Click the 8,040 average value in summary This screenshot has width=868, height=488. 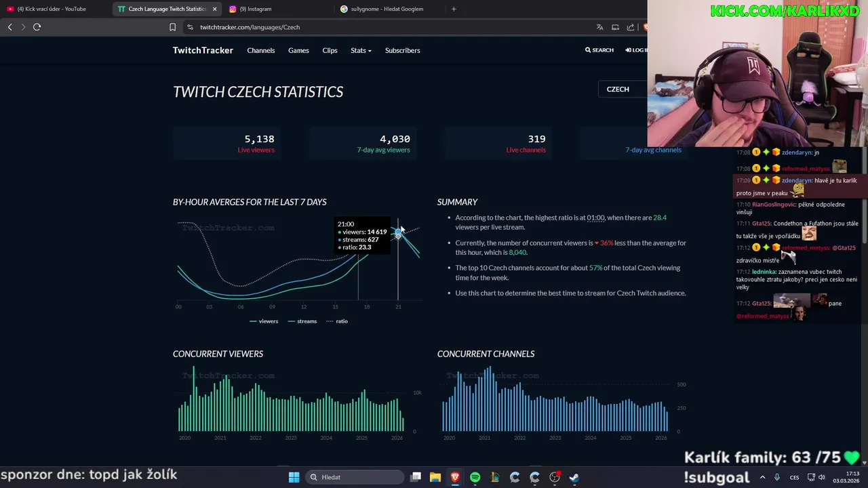(x=517, y=252)
